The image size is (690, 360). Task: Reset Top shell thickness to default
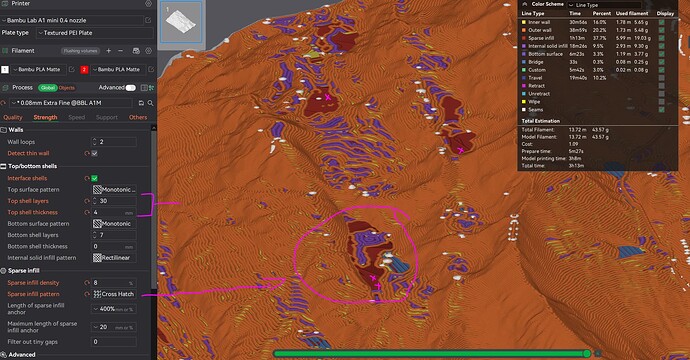click(x=87, y=212)
